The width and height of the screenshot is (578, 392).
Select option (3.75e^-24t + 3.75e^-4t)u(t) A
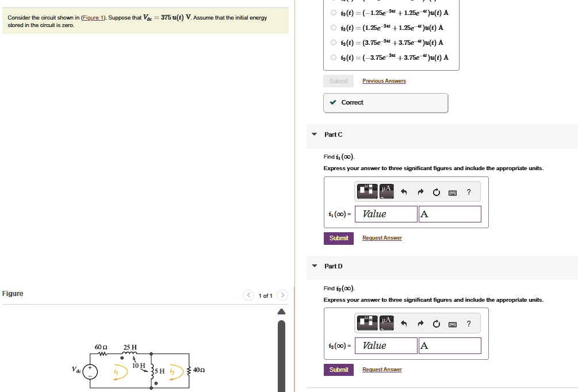tap(334, 43)
